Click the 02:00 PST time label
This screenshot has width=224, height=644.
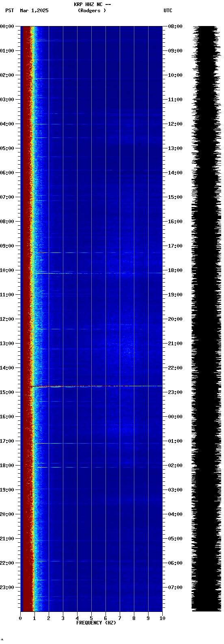tap(7, 75)
